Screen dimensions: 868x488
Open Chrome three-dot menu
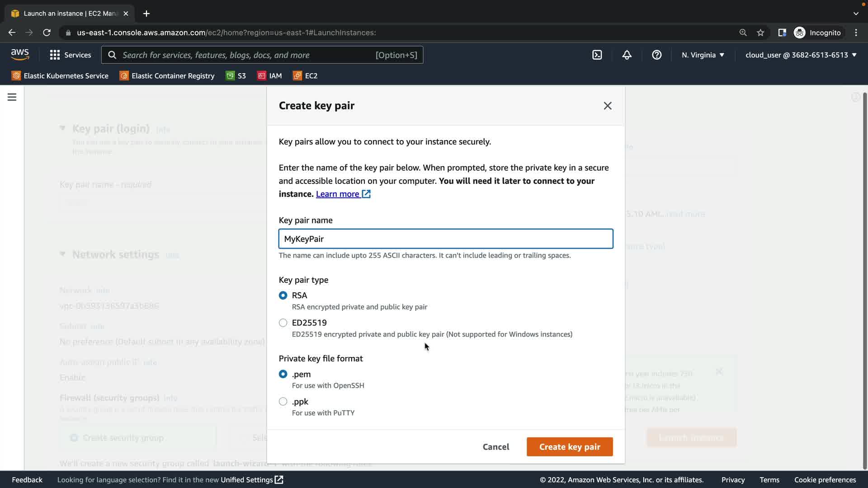coord(856,33)
